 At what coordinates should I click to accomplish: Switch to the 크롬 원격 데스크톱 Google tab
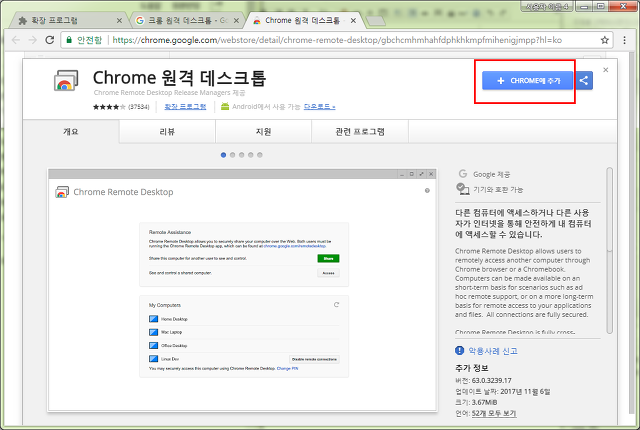186,20
